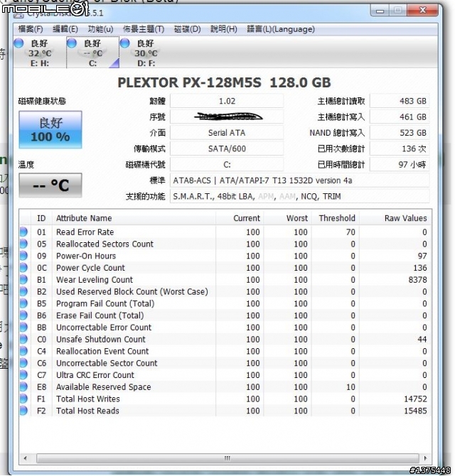The height and width of the screenshot is (476, 455).
Task: Click the horizontal scrollbar thumb
Action: [x=227, y=458]
